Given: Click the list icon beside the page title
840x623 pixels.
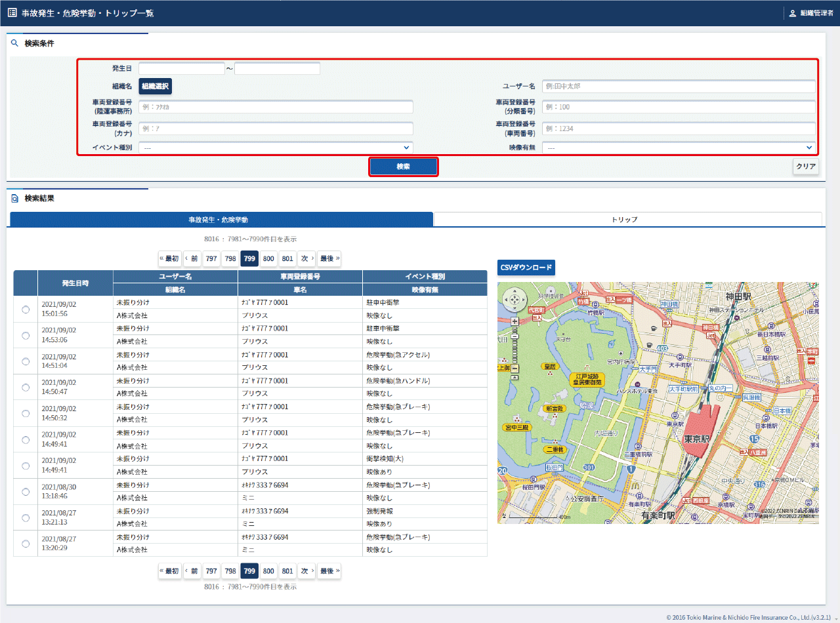Looking at the screenshot, I should coord(12,13).
